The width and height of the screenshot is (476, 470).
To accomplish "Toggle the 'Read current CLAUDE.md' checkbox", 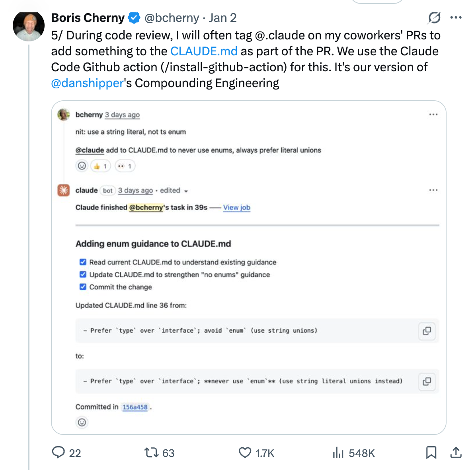I will [83, 262].
